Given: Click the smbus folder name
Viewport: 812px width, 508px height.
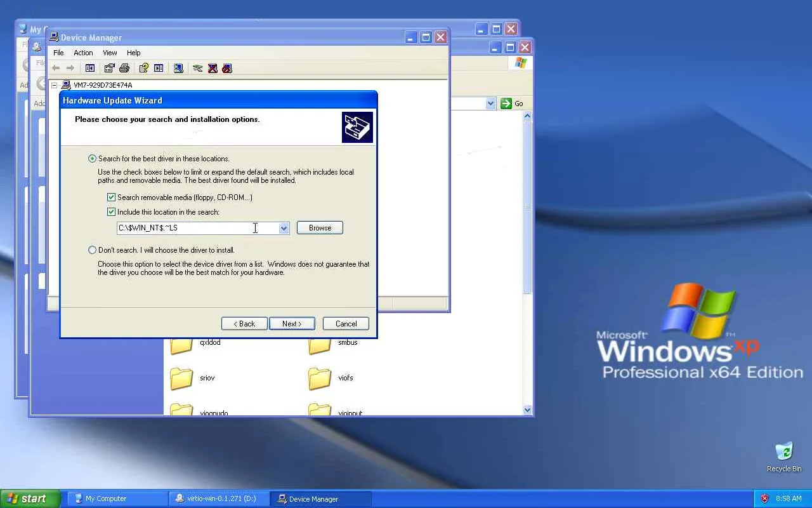Looking at the screenshot, I should 348,342.
